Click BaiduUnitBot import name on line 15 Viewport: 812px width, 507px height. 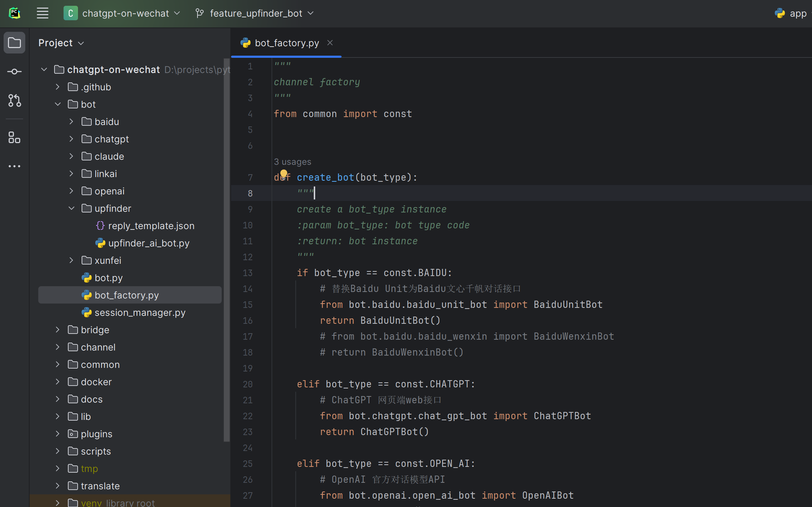[568, 305]
